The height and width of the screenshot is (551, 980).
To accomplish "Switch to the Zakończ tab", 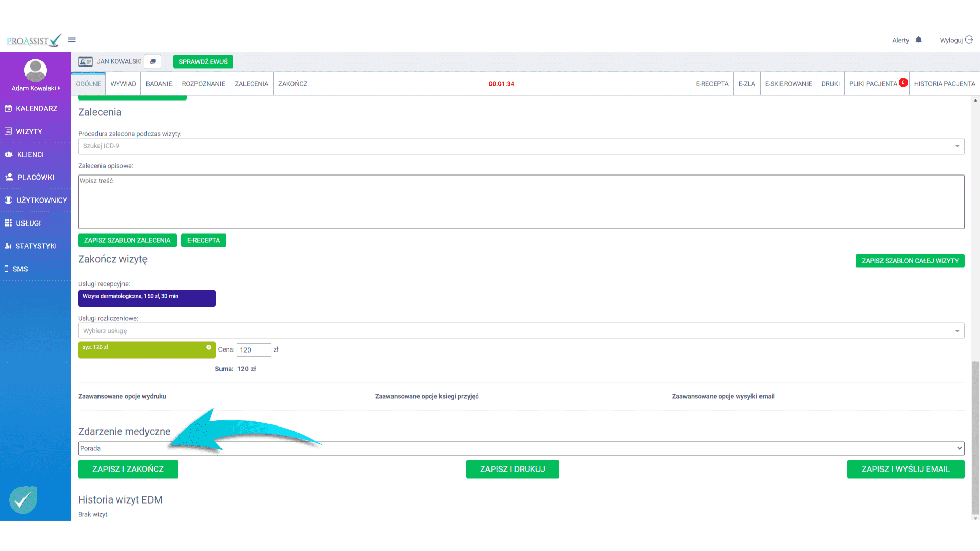I will coord(292,84).
